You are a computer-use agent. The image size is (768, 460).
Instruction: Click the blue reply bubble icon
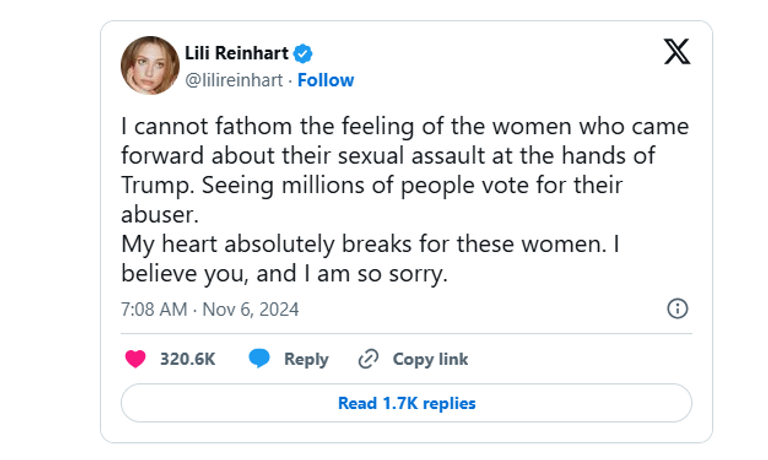260,359
